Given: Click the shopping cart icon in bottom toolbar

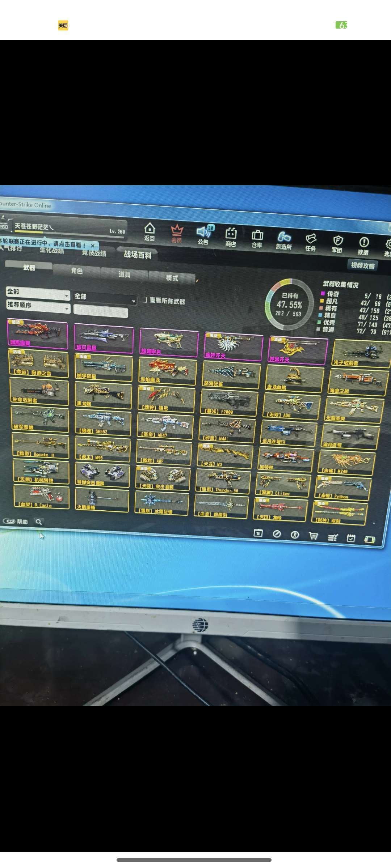Looking at the screenshot, I should pos(314,536).
